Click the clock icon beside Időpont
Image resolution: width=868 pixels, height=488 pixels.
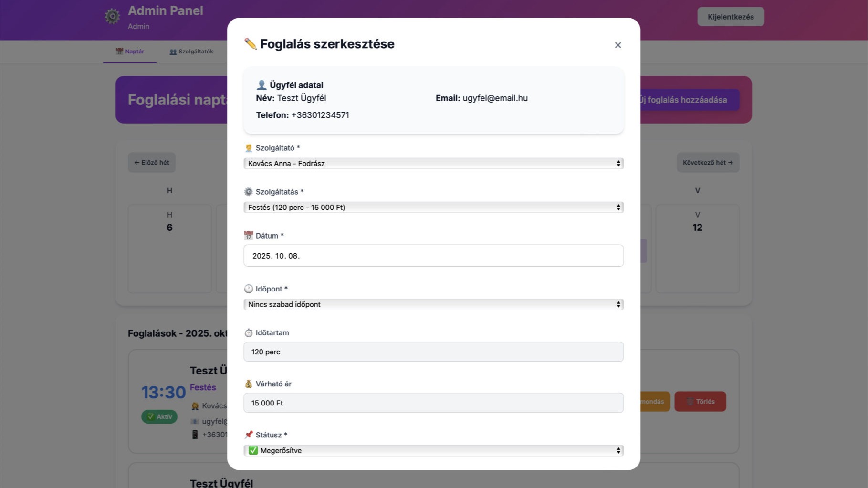point(249,289)
